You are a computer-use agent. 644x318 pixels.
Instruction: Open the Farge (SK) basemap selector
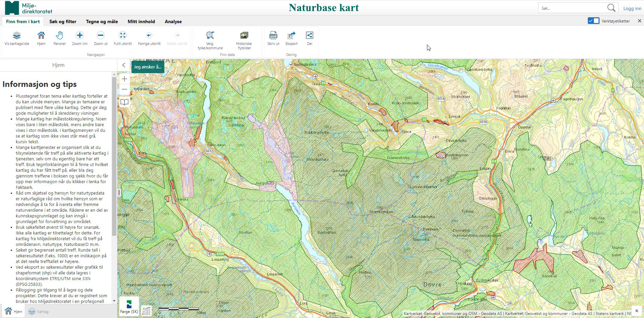129,307
